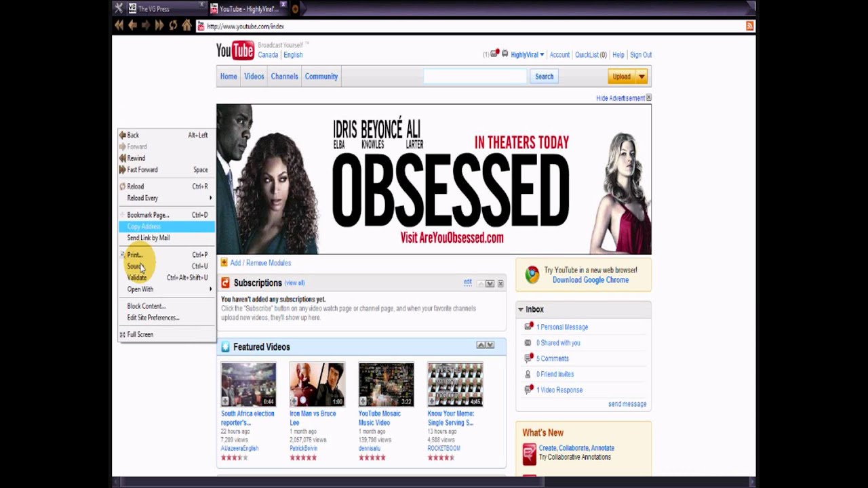Viewport: 868px width, 488px height.
Task: Select the YouTube HighlyViral tab
Action: (x=248, y=9)
